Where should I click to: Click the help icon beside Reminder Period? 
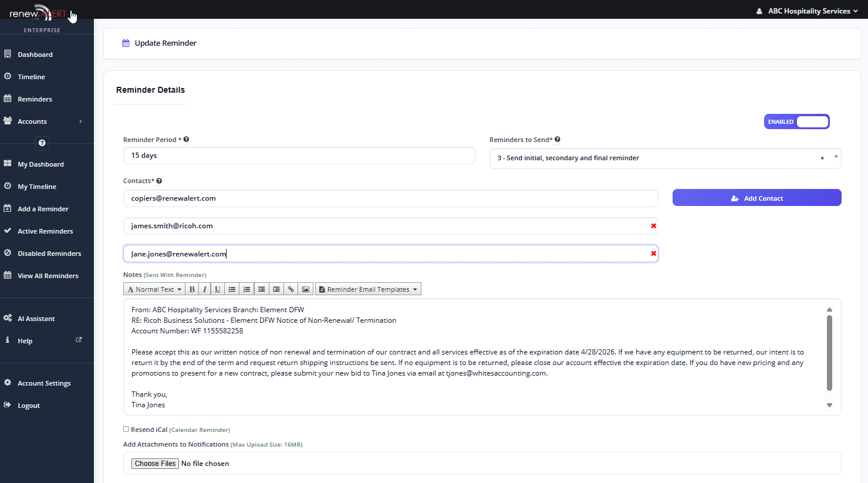point(186,140)
